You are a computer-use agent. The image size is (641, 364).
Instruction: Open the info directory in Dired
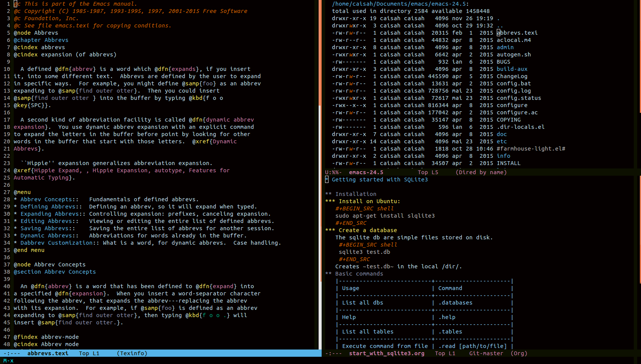[503, 156]
